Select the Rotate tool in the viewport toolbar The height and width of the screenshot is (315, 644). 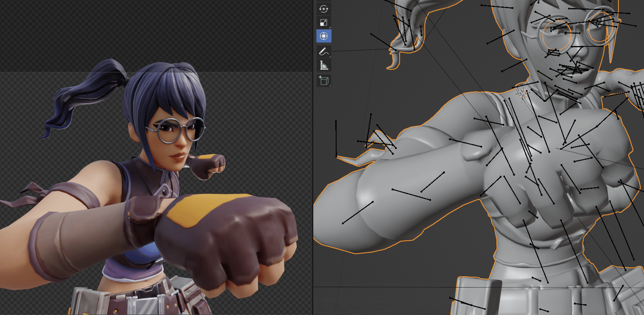324,8
